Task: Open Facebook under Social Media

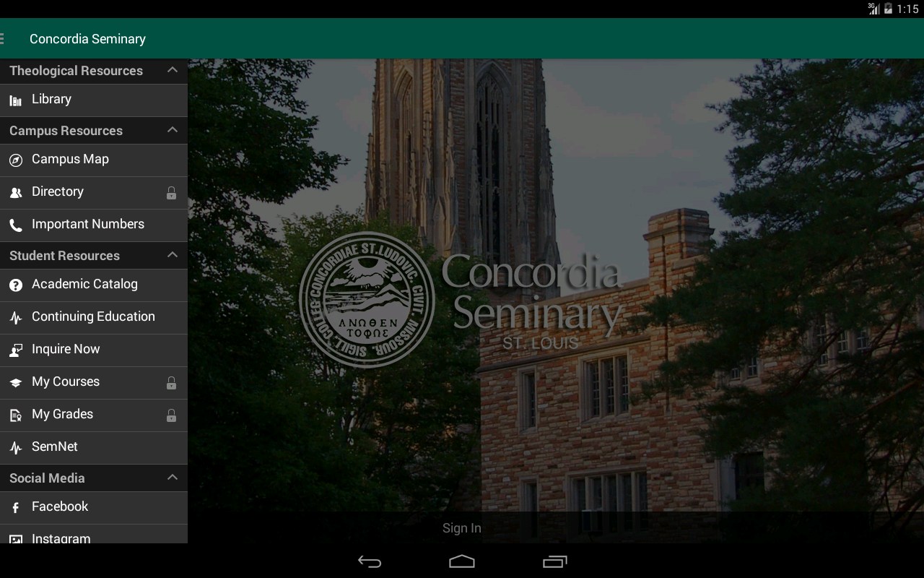Action: point(94,508)
